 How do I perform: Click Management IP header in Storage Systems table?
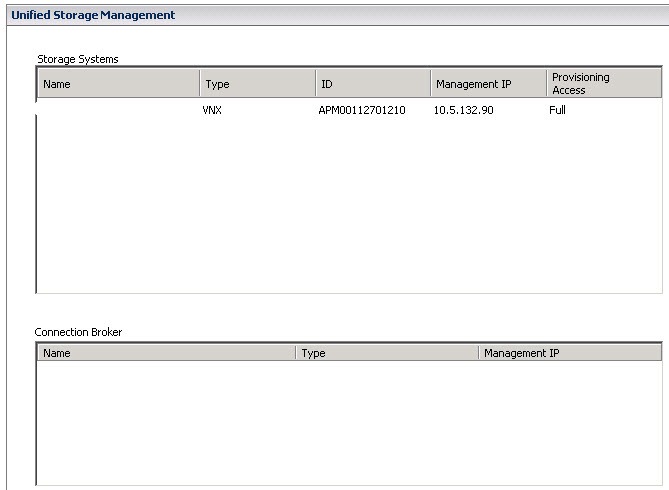[487, 84]
